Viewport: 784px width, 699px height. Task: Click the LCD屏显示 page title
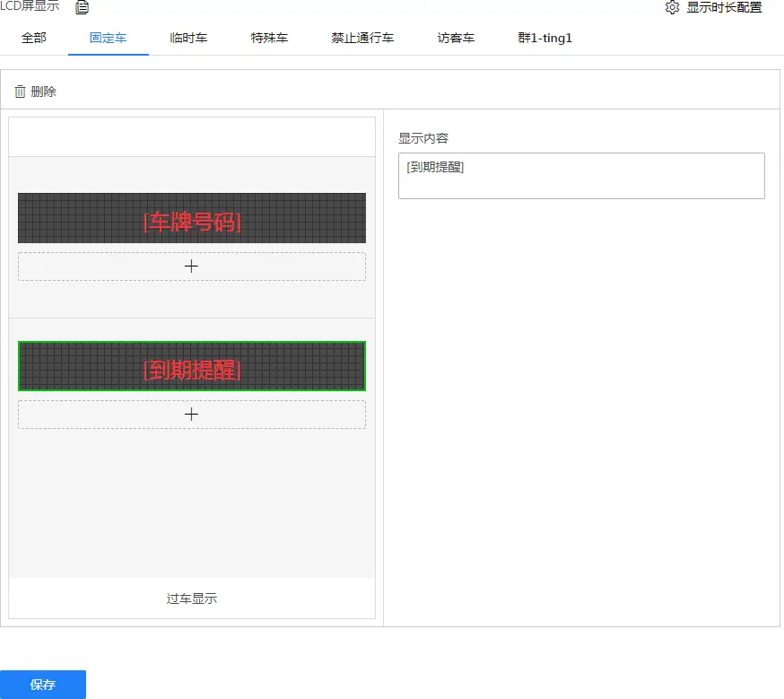tap(30, 7)
